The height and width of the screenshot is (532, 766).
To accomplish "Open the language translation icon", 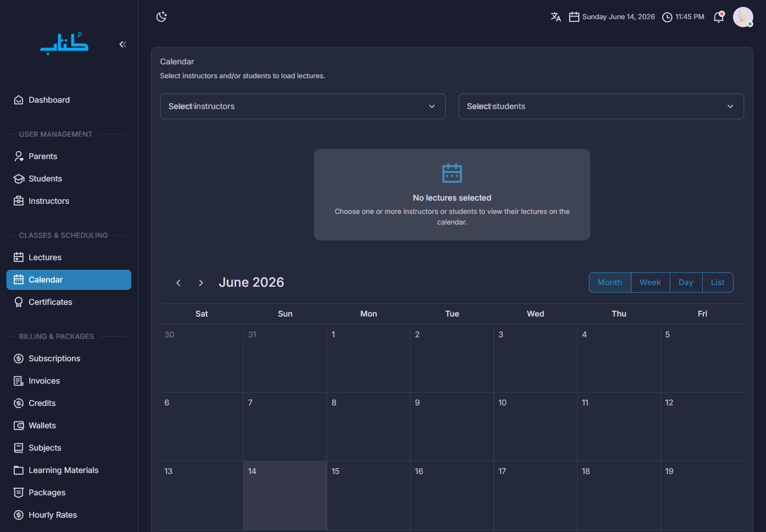I will (x=556, y=17).
